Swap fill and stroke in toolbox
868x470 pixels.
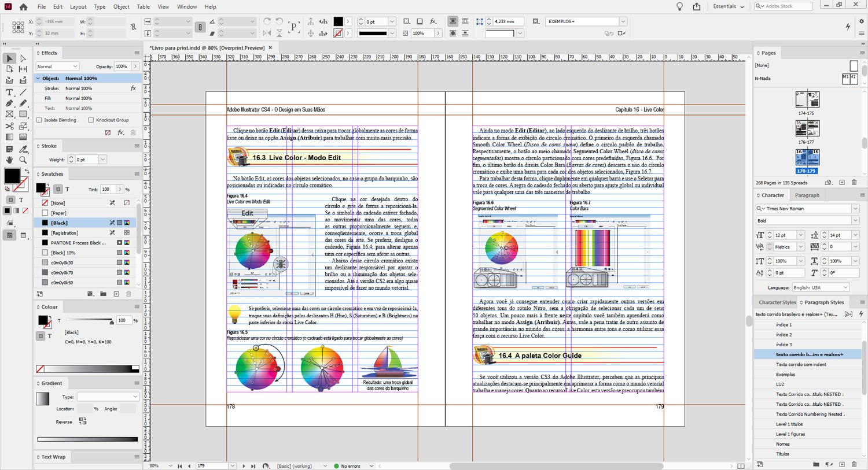pyautogui.click(x=27, y=171)
